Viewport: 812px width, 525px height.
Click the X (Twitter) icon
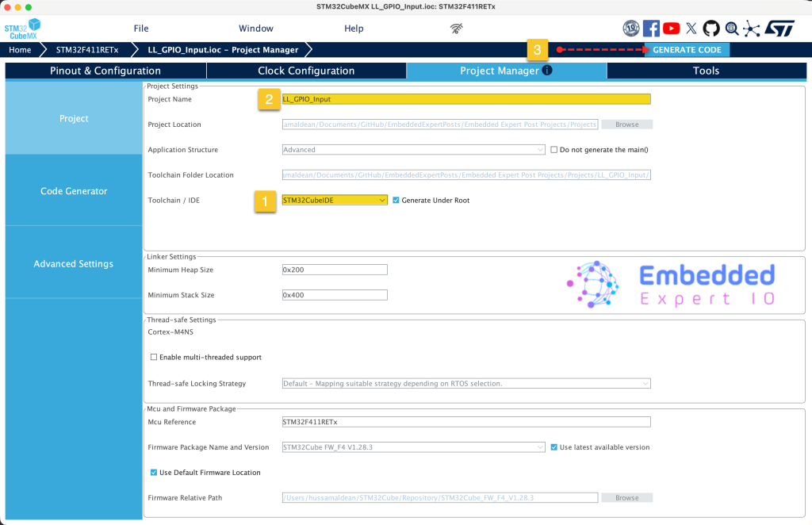691,29
